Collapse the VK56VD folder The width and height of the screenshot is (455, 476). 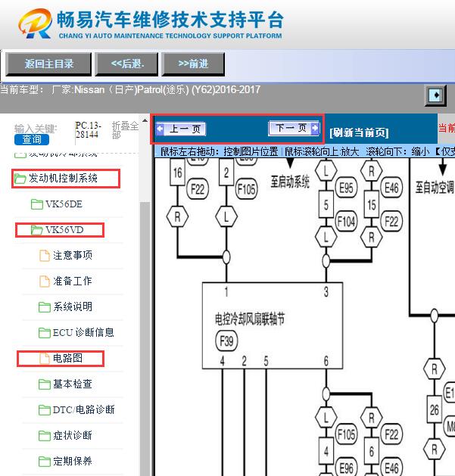pos(64,230)
